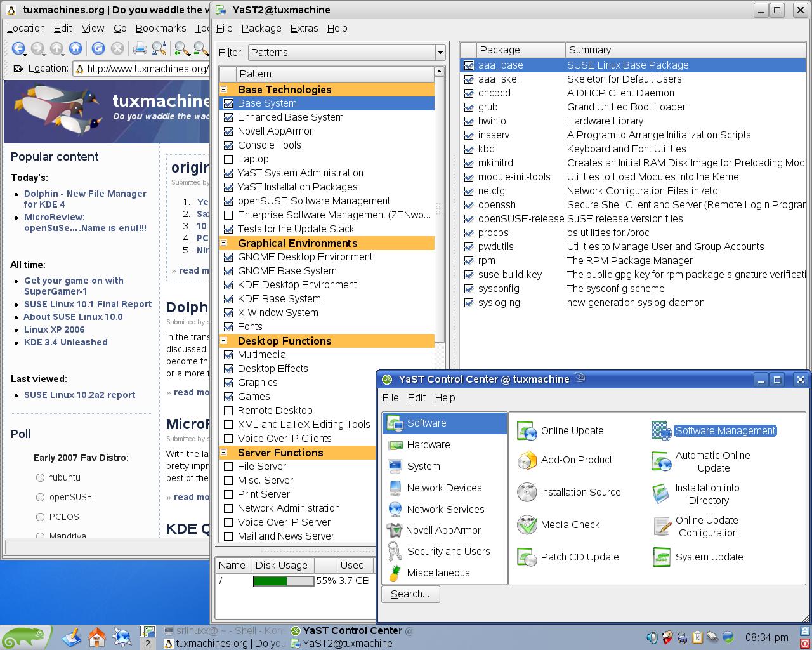
Task: Collapse the Graphical Environments group
Action: coord(224,243)
